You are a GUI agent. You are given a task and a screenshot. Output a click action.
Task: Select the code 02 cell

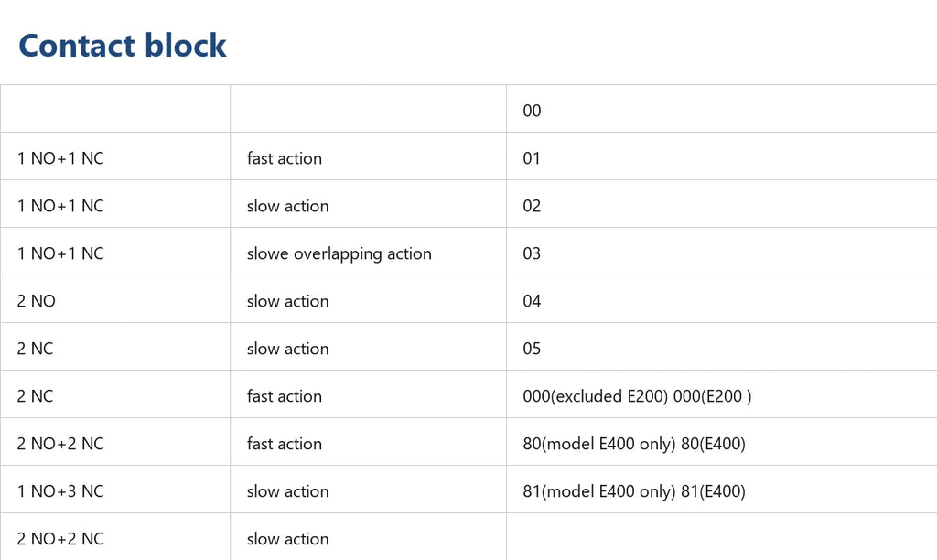click(721, 204)
